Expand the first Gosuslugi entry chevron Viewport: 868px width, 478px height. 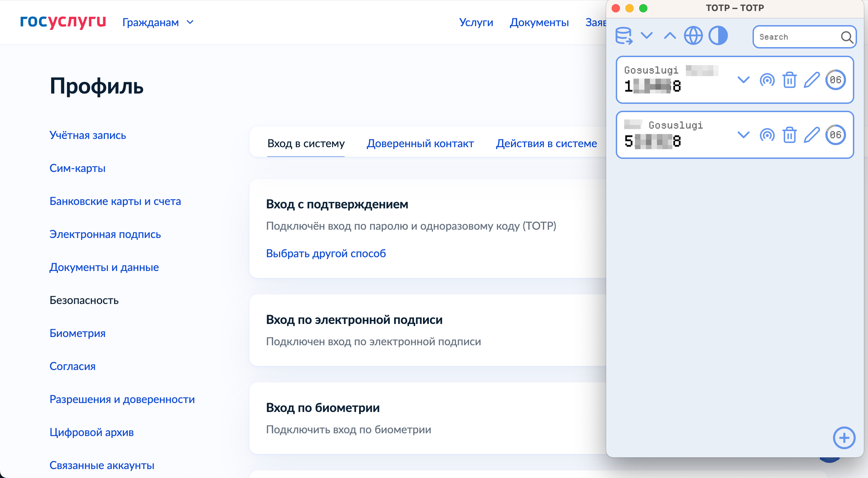(743, 80)
